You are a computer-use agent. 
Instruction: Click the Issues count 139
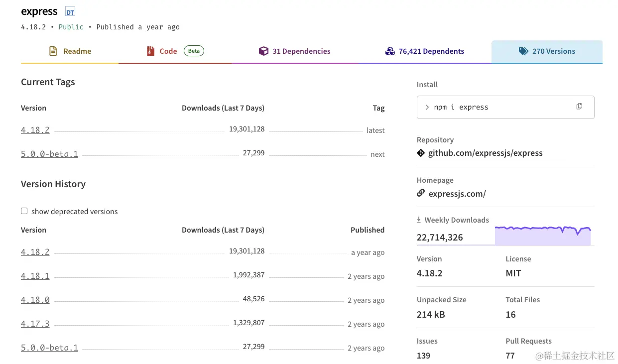pos(423,356)
